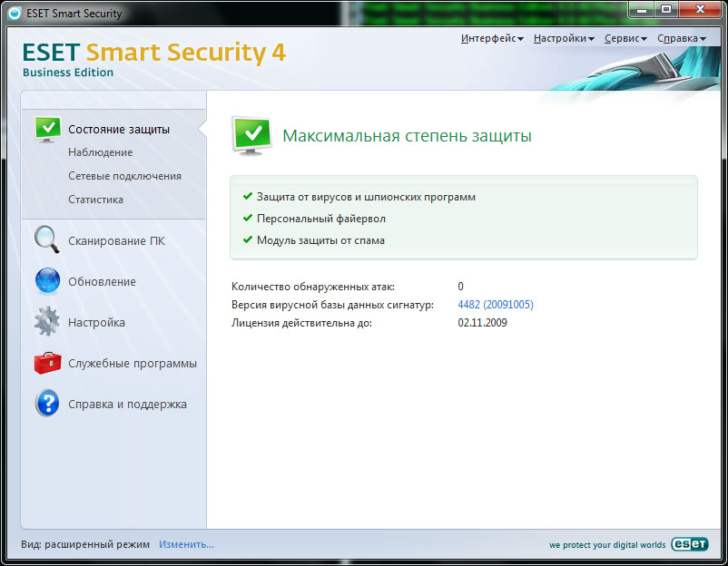Screen dimensions: 728x566
Task: Click the ESET logo in bottom-right corner
Action: click(x=689, y=545)
